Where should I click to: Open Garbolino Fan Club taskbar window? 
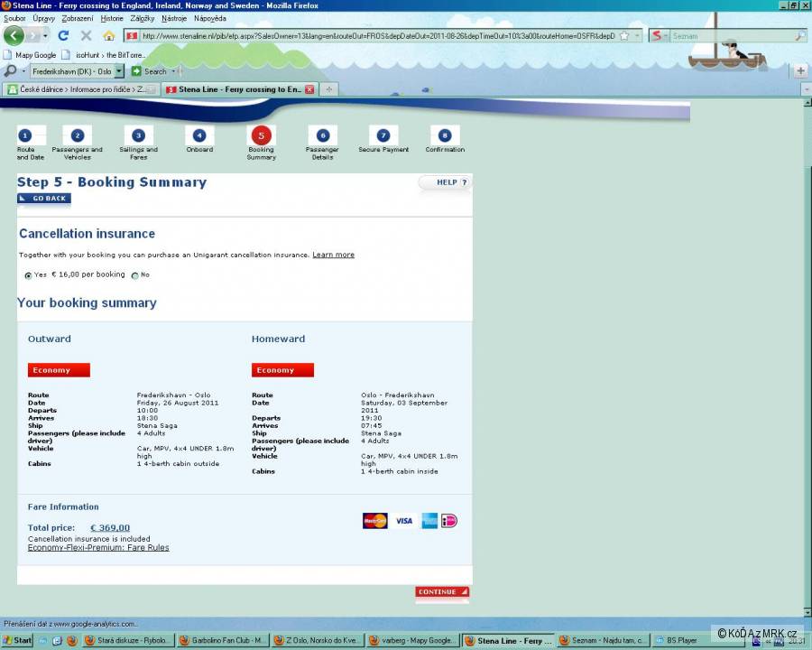coord(222,641)
